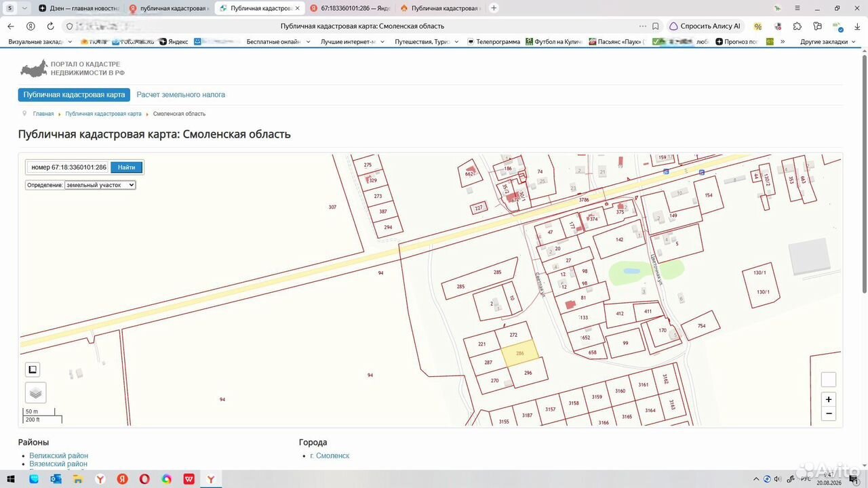The image size is (868, 488).
Task: Expand the Лучшие интернет bookmark folder
Action: [353, 42]
